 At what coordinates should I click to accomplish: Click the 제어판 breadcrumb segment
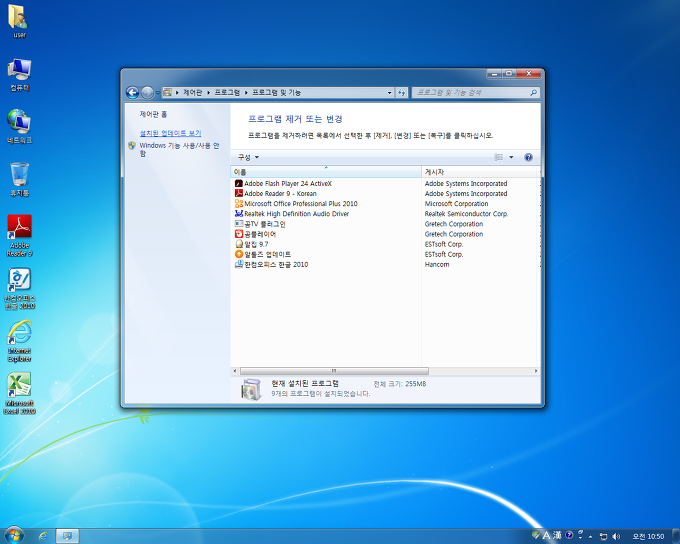click(x=193, y=92)
